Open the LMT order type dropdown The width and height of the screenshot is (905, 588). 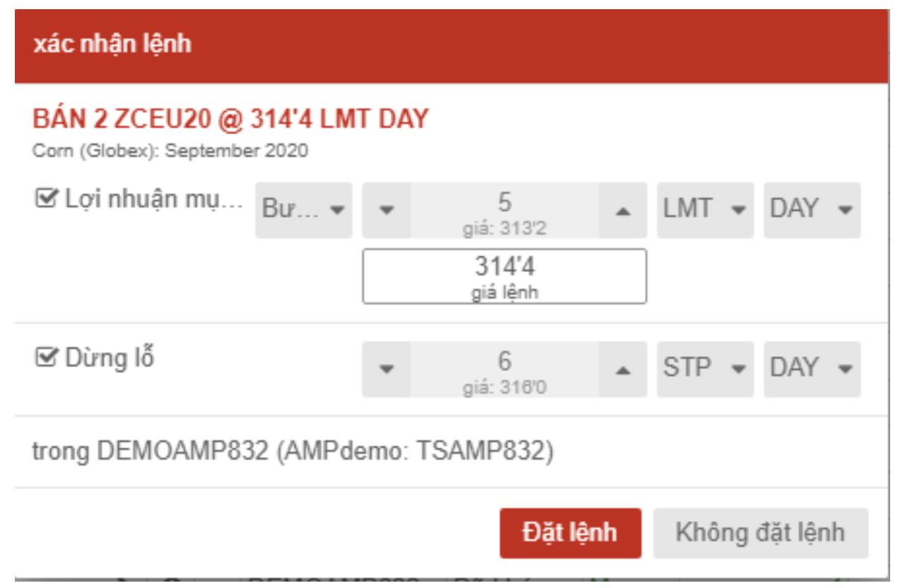pyautogui.click(x=705, y=210)
